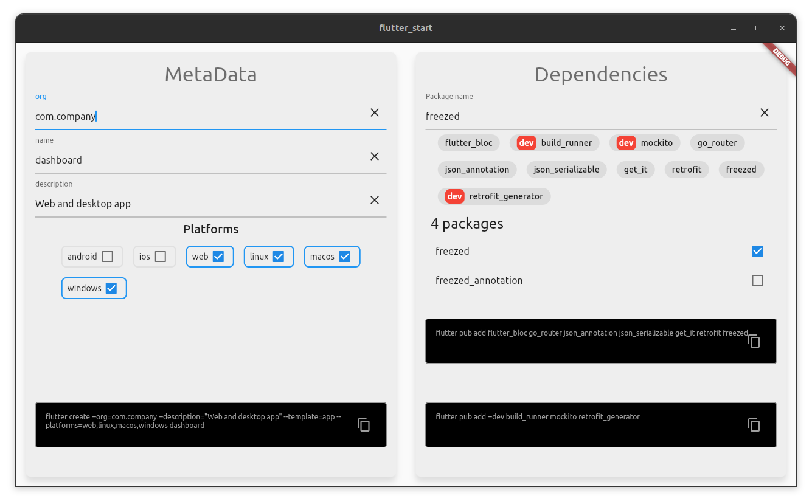
Task: Select the json_annotation chip
Action: [477, 170]
